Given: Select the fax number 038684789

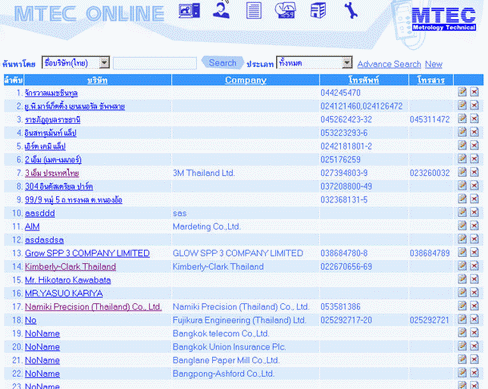Looking at the screenshot, I should [430, 253].
